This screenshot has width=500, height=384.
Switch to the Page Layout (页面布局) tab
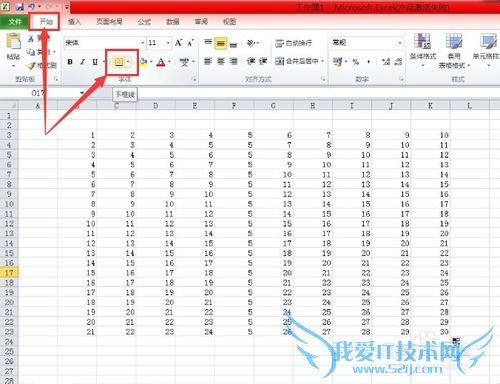pos(109,22)
